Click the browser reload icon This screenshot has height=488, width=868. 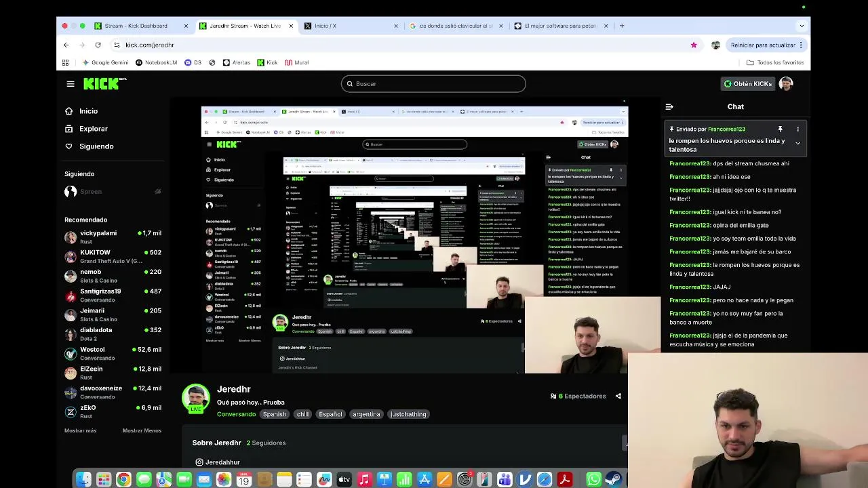[x=98, y=45]
